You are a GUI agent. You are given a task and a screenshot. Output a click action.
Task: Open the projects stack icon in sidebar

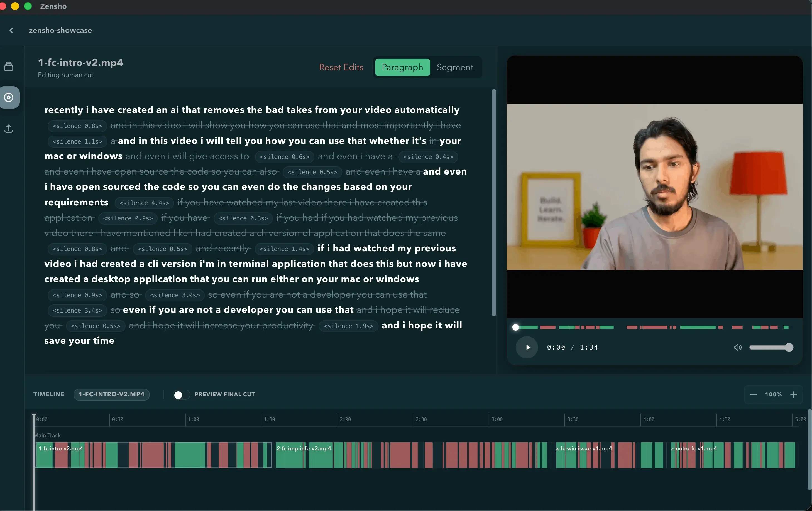point(9,67)
